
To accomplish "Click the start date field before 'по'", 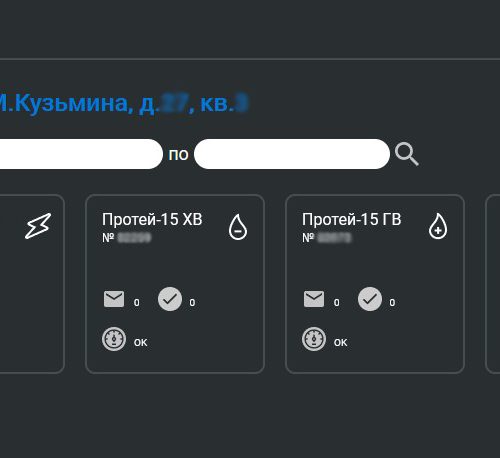I will click(x=81, y=154).
